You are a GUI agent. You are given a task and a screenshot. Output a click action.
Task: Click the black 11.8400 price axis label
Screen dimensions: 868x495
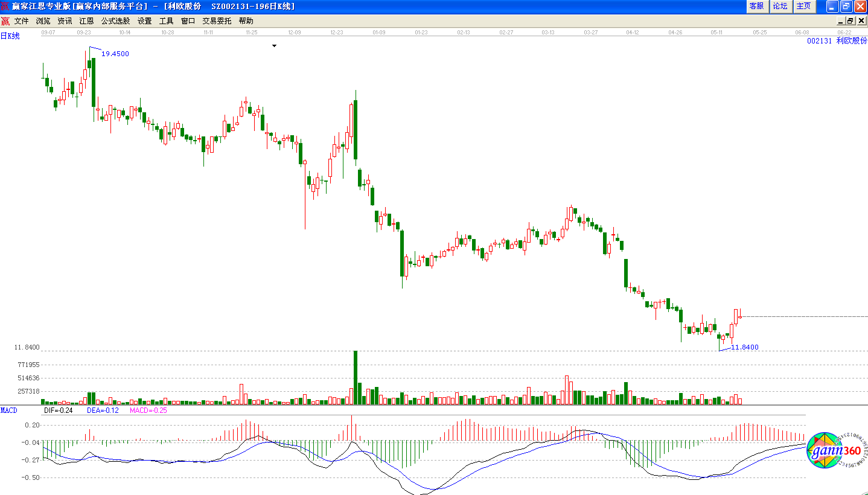click(x=27, y=348)
